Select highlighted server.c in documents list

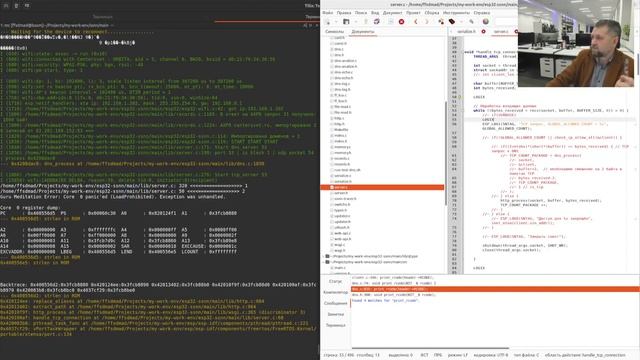(383, 187)
